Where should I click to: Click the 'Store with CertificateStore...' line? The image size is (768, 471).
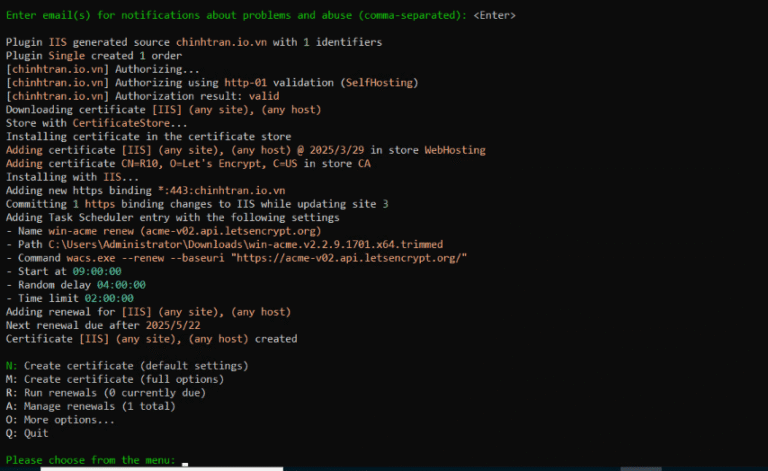point(96,123)
